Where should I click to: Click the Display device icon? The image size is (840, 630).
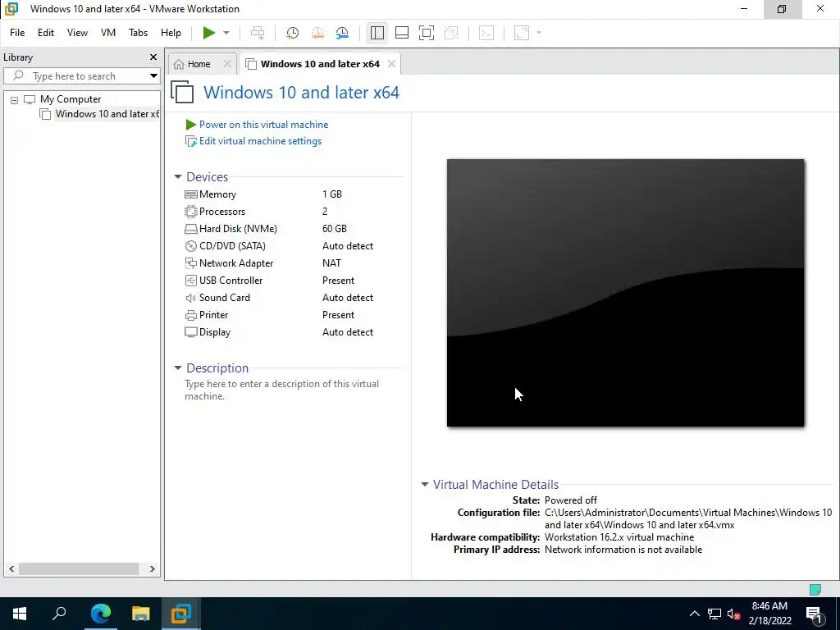pyautogui.click(x=190, y=332)
